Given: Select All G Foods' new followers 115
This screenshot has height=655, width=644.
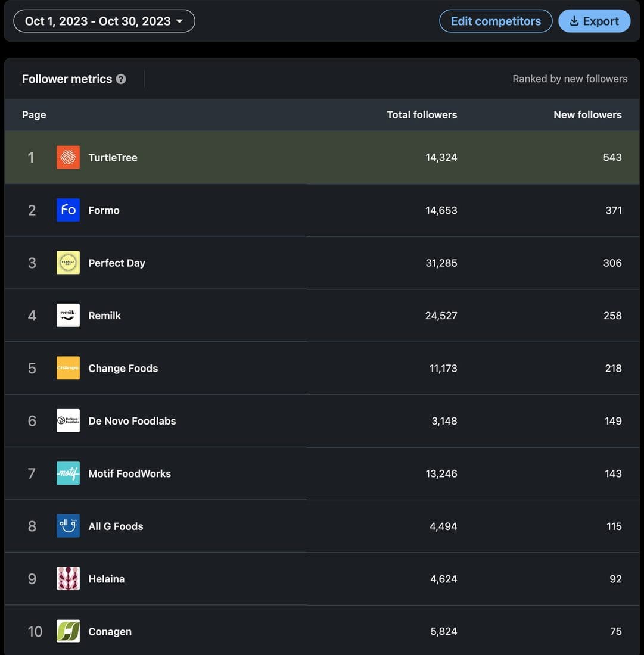Looking at the screenshot, I should (x=614, y=526).
